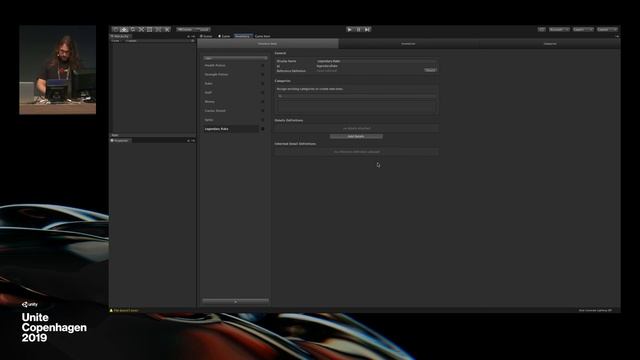
Task: Toggle the Hierarchy panel lock icon
Action: pos(189,36)
